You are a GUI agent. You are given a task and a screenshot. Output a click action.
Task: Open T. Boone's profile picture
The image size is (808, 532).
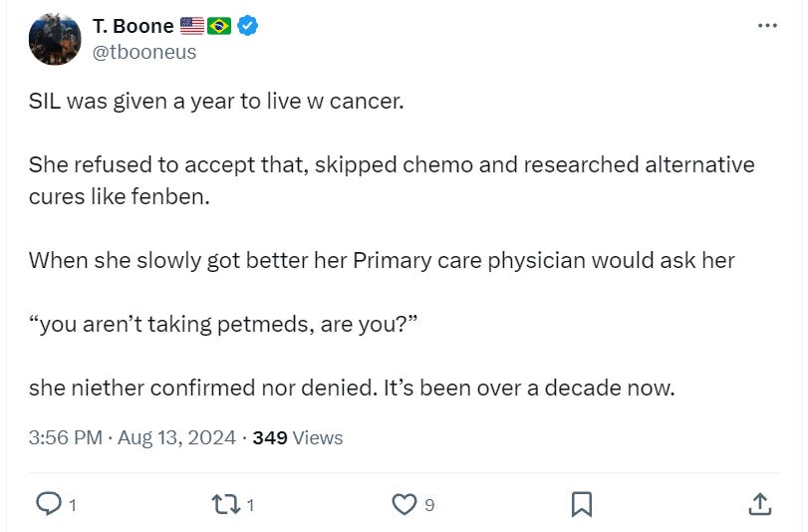coord(55,40)
